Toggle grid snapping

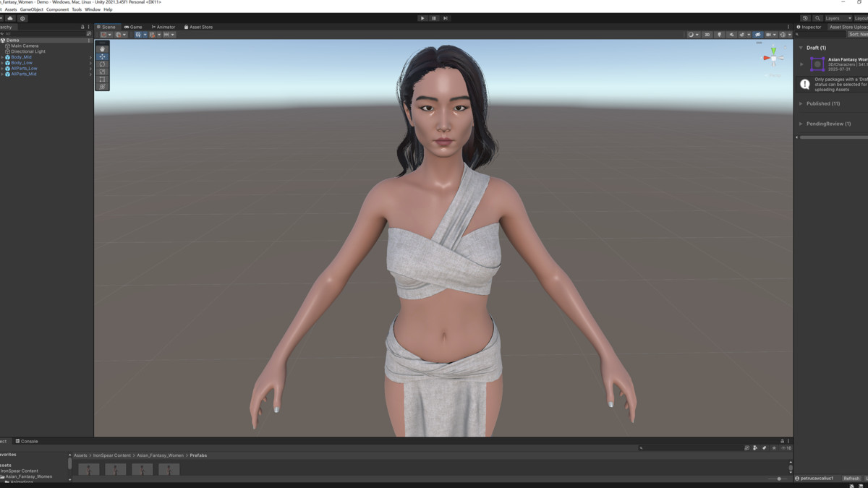pyautogui.click(x=154, y=35)
